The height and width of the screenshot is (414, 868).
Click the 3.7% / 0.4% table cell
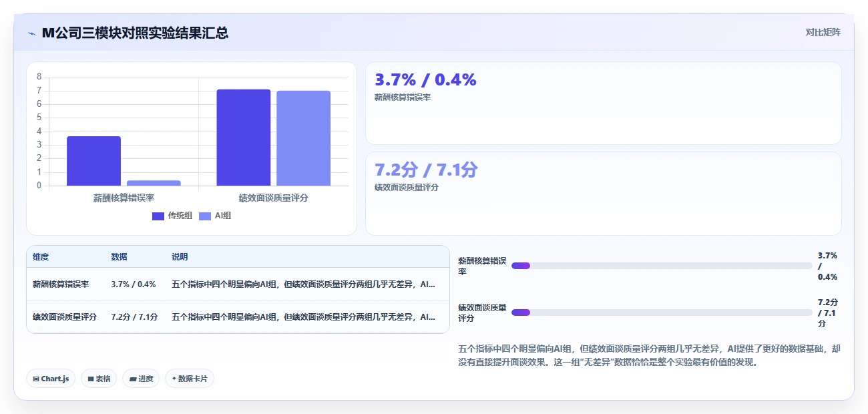click(x=133, y=284)
